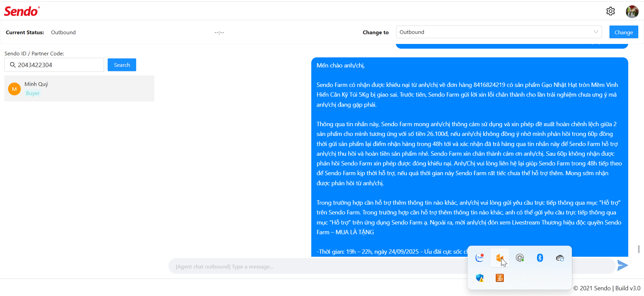Click the Mến chào anh/chị message bubble
644x296 pixels.
pyautogui.click(x=470, y=157)
